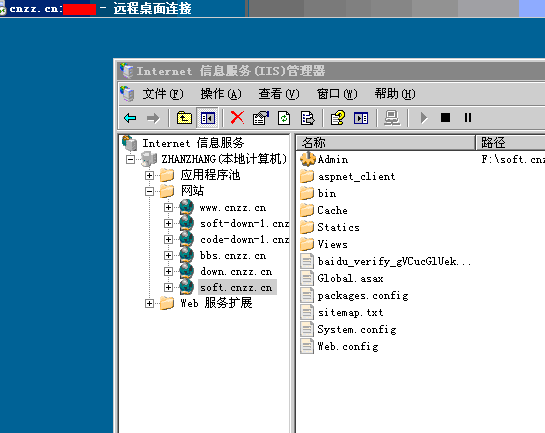Click the Connect to computer icon

392,118
